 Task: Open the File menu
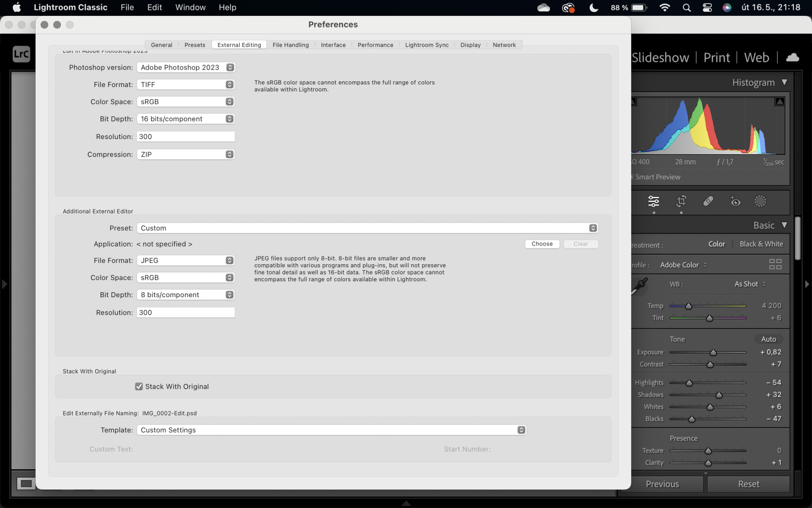point(127,7)
